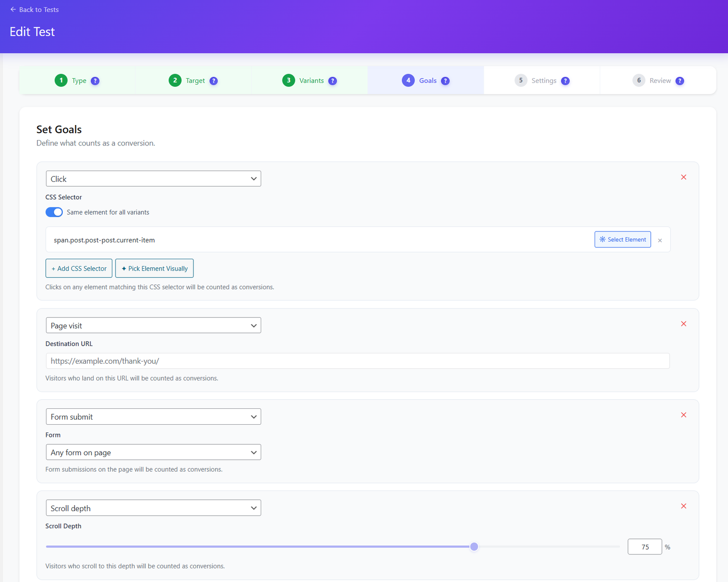Clear the span.post CSS selector row

point(660,240)
